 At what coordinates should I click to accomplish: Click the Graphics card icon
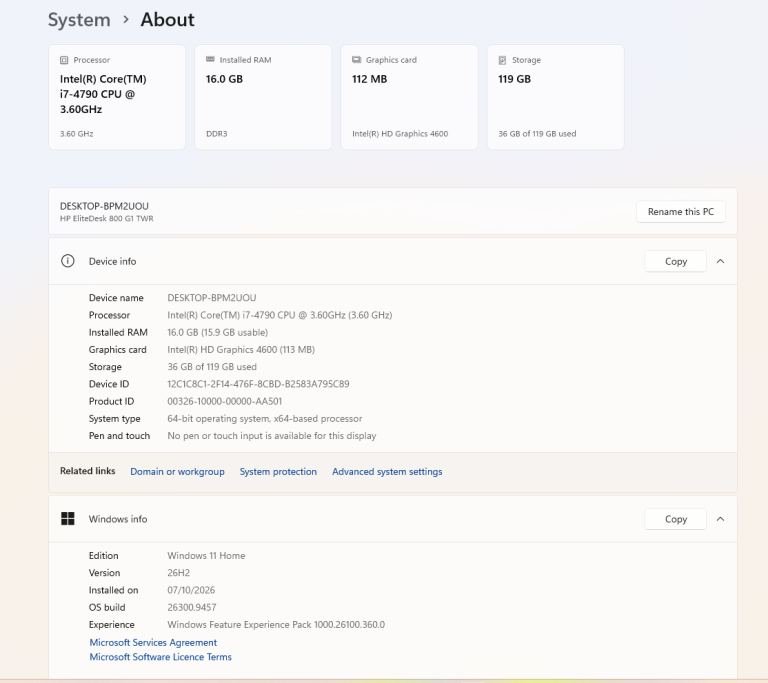[x=357, y=59]
